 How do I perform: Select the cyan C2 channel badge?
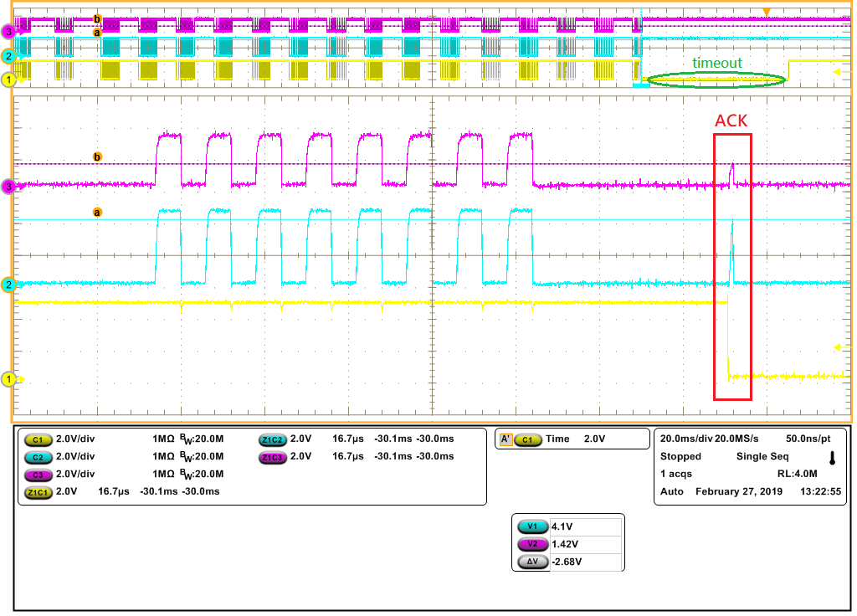coord(38,457)
